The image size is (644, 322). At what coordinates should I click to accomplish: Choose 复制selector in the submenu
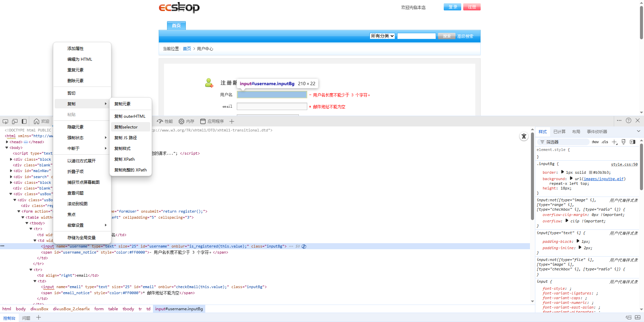click(131, 127)
